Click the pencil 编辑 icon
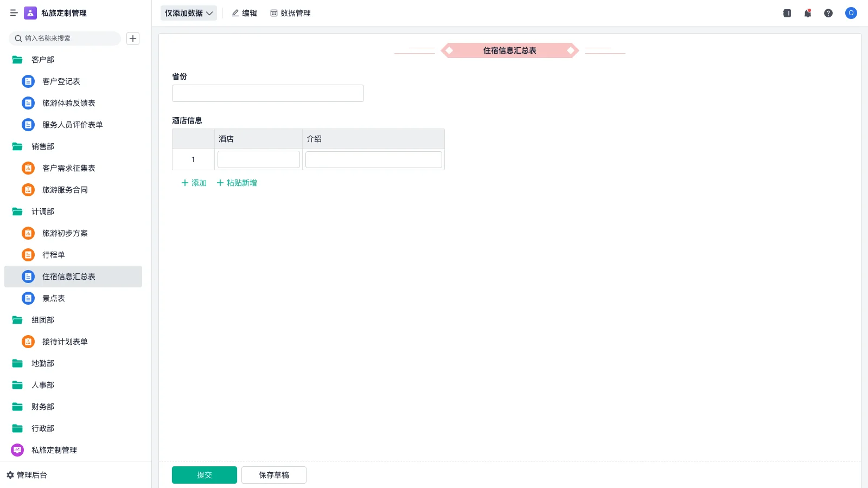Image resolution: width=868 pixels, height=488 pixels. [x=235, y=13]
